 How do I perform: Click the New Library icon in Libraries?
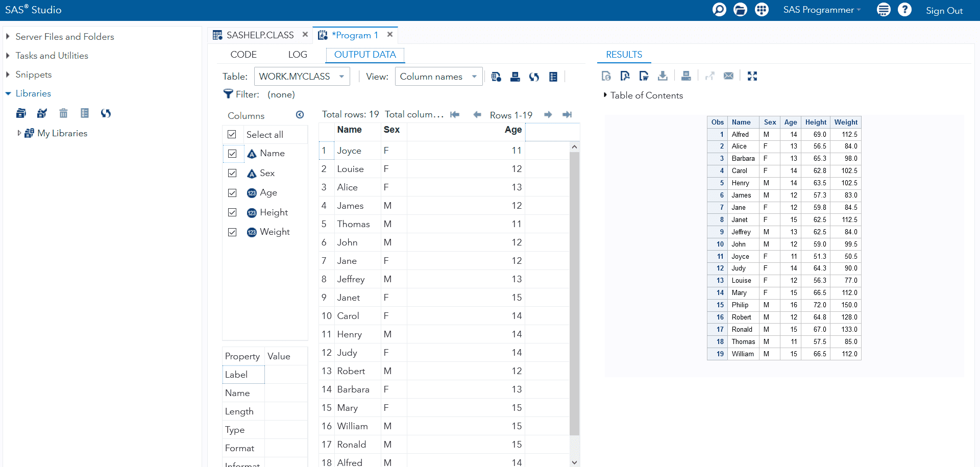point(21,113)
